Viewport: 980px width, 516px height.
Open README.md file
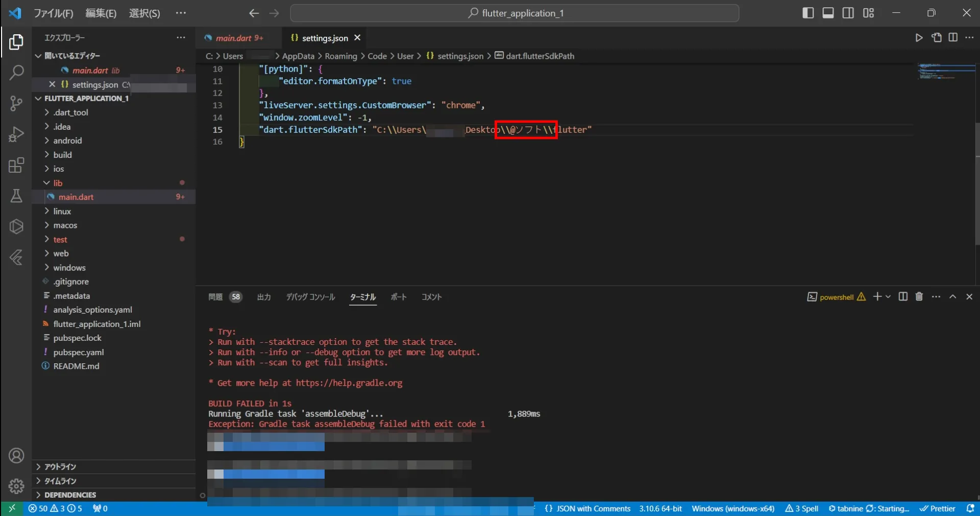(77, 366)
